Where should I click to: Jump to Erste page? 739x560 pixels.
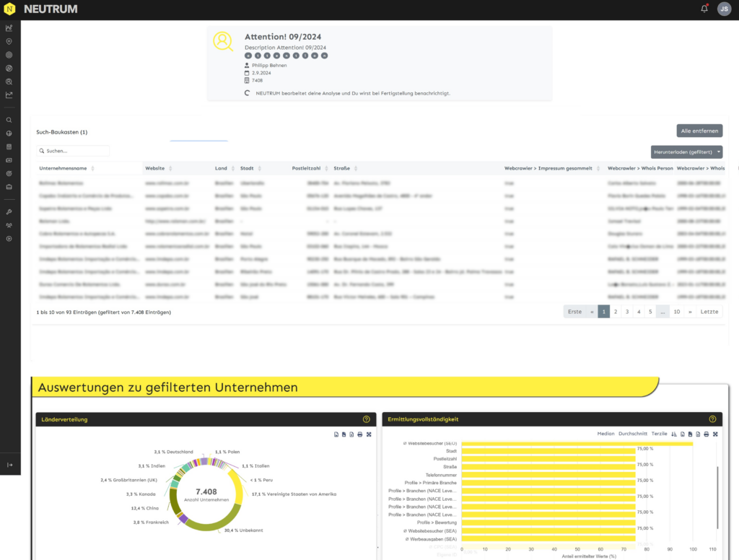tap(574, 312)
